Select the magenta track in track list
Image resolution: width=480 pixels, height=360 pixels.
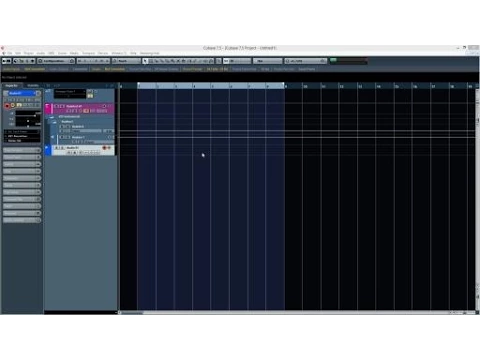pyautogui.click(x=80, y=108)
